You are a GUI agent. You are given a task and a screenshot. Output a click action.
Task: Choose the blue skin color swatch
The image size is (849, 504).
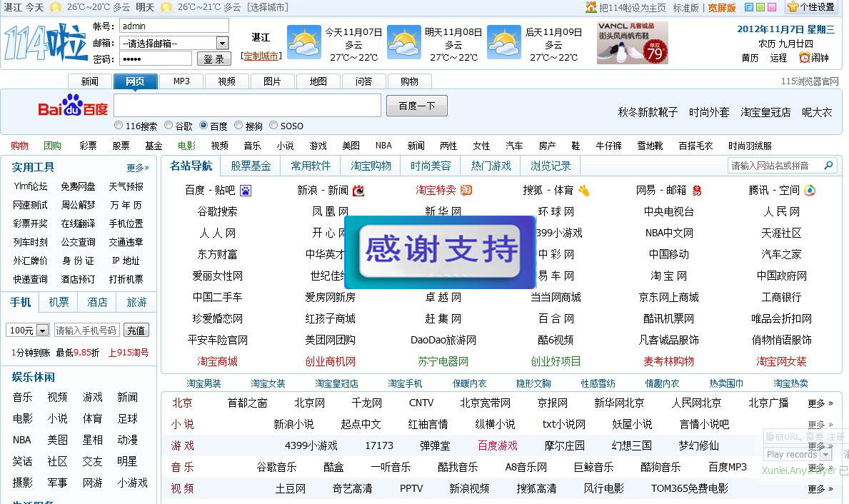click(749, 8)
